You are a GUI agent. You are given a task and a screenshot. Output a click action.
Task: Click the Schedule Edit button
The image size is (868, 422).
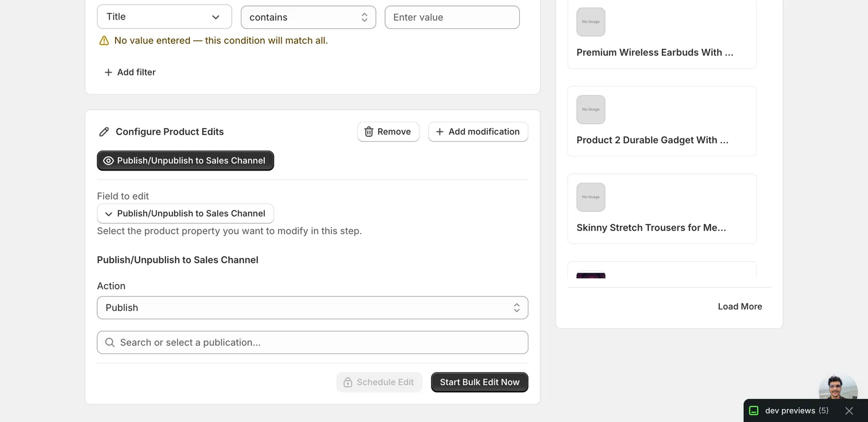(x=379, y=382)
